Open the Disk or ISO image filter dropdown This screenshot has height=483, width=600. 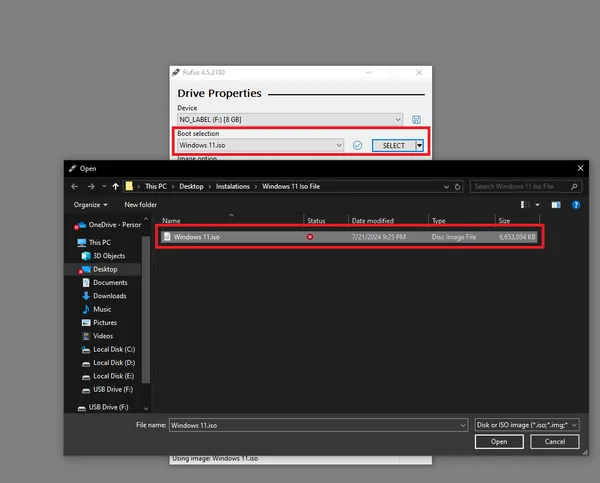pos(527,425)
